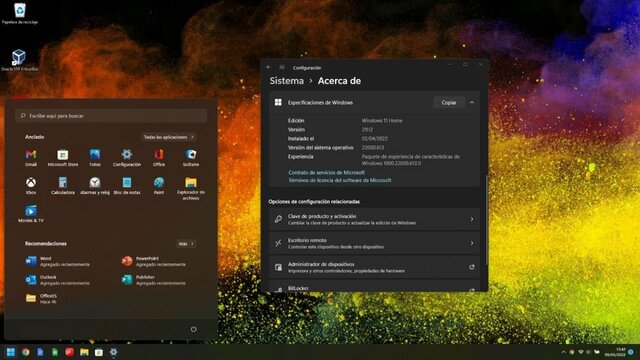The width and height of the screenshot is (640, 360).
Task: Go back in the Configuración window
Action: [269, 67]
